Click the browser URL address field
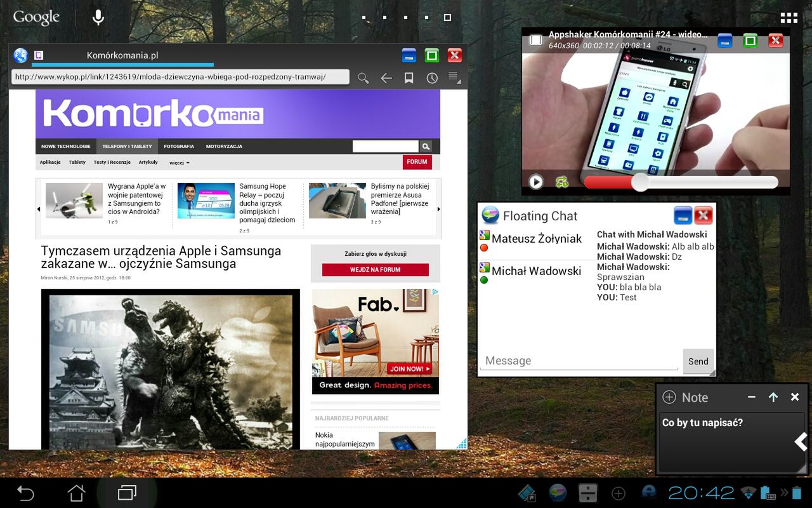The height and width of the screenshot is (508, 812). click(x=180, y=77)
